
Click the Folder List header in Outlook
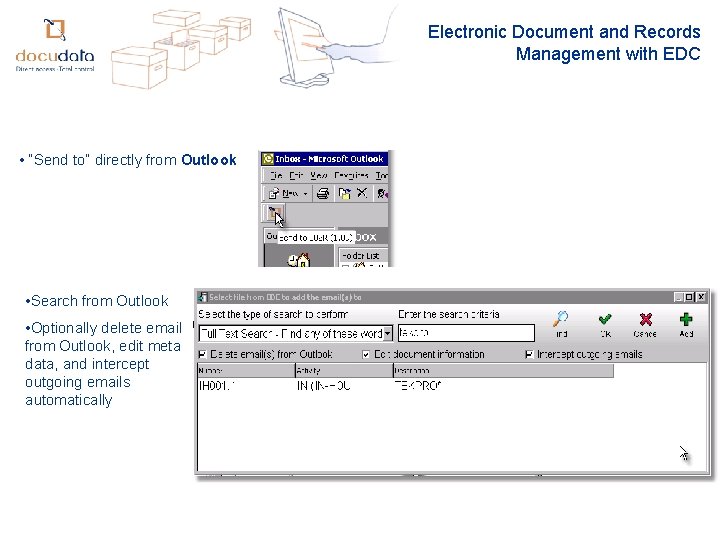point(363,255)
